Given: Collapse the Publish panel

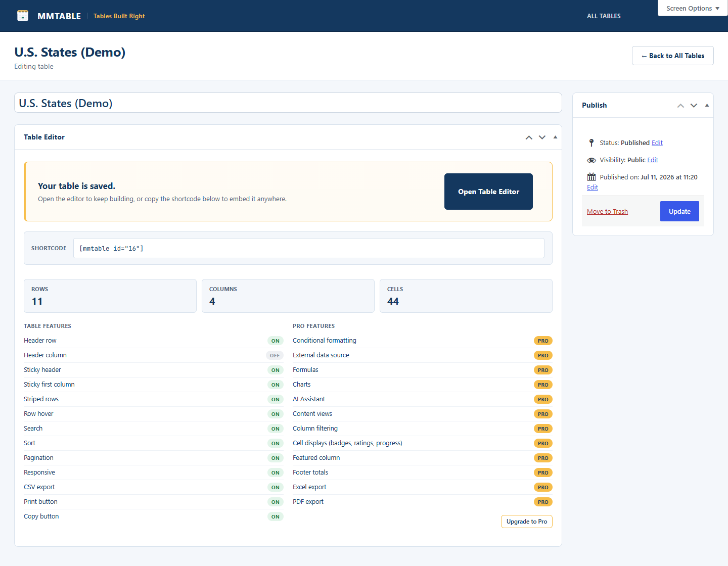Looking at the screenshot, I should (707, 105).
